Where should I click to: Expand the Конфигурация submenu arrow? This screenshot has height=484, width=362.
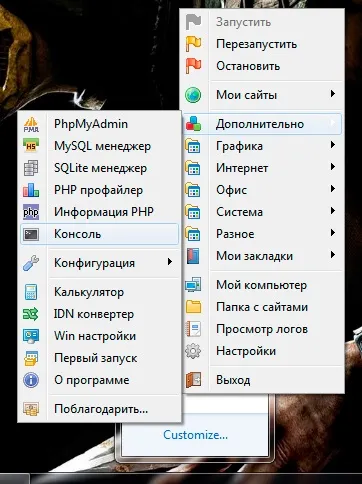tap(170, 262)
